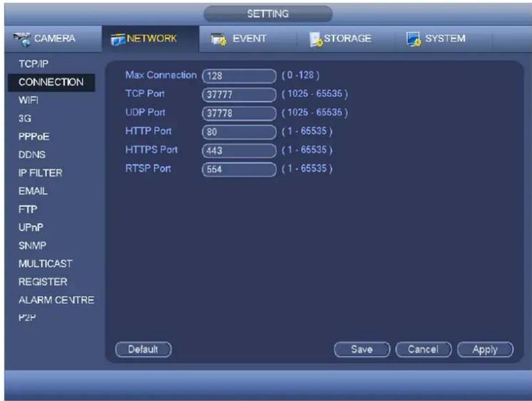Open REGISTER settings in sidebar
Image resolution: width=532 pixels, height=401 pixels.
[43, 282]
